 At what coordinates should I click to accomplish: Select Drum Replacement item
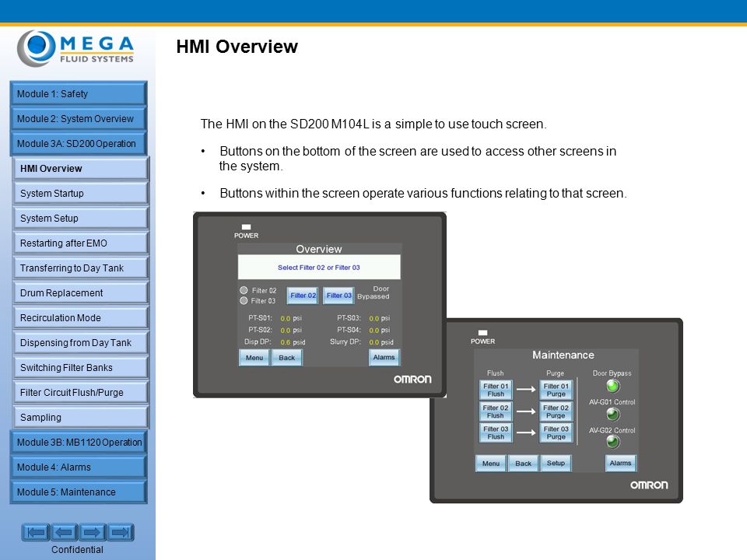80,292
